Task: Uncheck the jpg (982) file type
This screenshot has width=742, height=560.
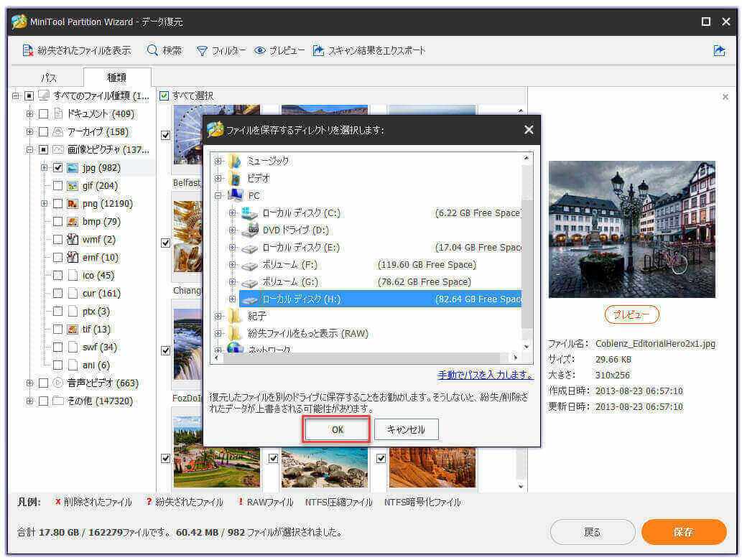Action: [58, 167]
